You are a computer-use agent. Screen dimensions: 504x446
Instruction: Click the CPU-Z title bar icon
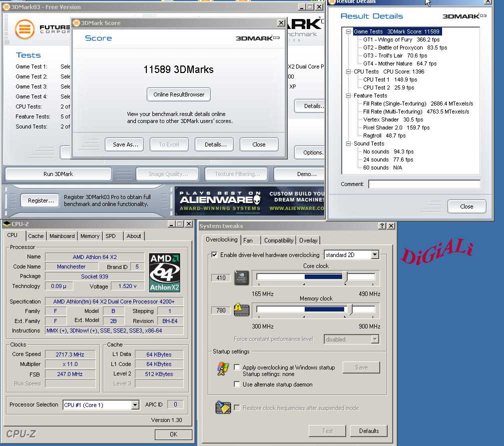coord(6,224)
